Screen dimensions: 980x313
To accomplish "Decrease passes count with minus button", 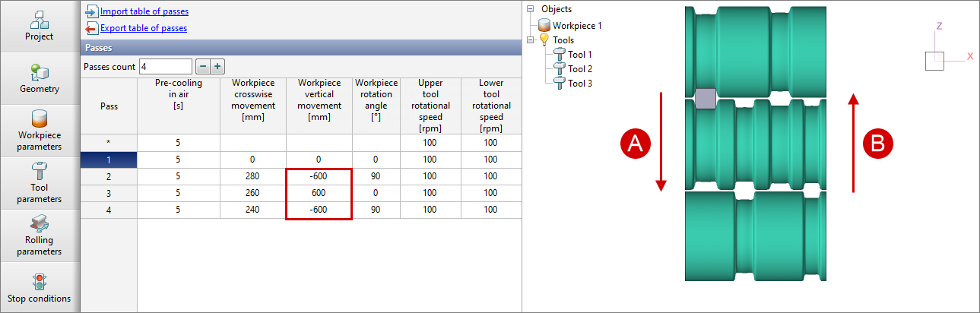I will pyautogui.click(x=203, y=67).
